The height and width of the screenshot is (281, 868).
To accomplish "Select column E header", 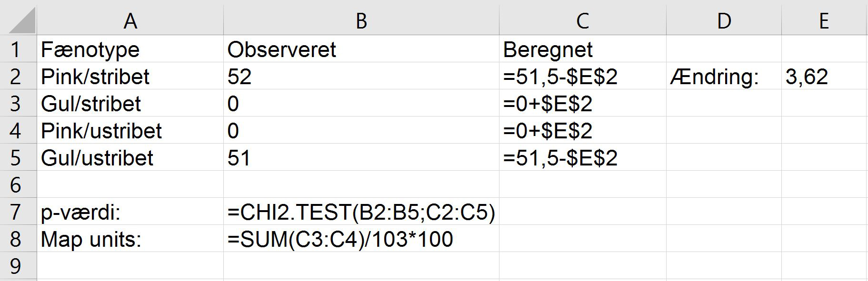I will point(824,21).
